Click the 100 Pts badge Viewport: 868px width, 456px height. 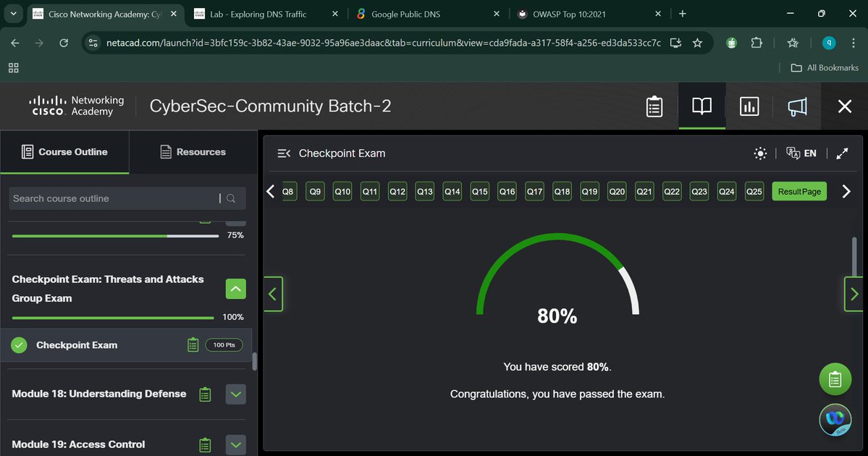pos(224,345)
